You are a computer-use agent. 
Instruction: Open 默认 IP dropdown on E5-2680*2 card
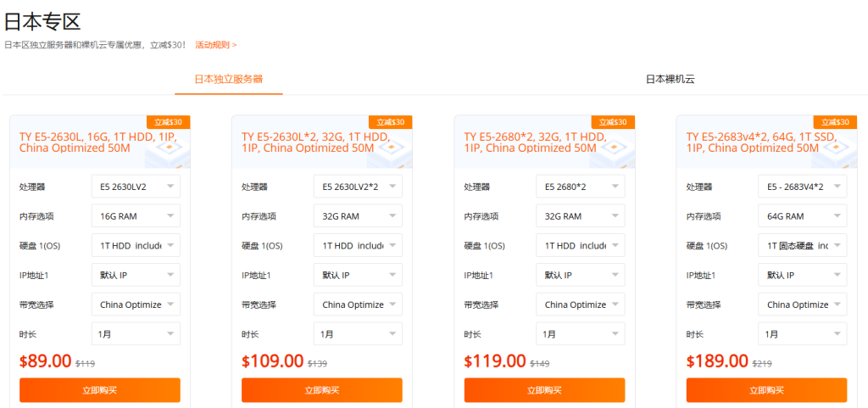(580, 275)
